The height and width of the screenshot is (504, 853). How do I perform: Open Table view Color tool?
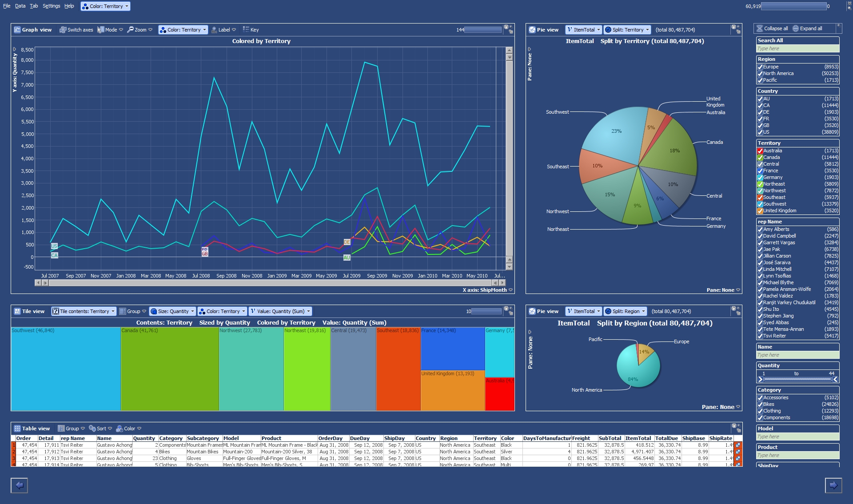click(128, 429)
